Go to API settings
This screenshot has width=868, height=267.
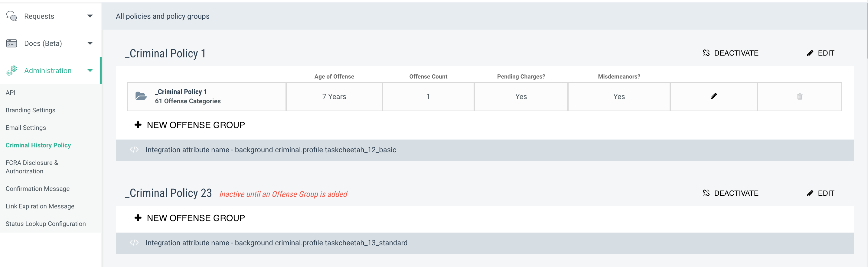[11, 93]
